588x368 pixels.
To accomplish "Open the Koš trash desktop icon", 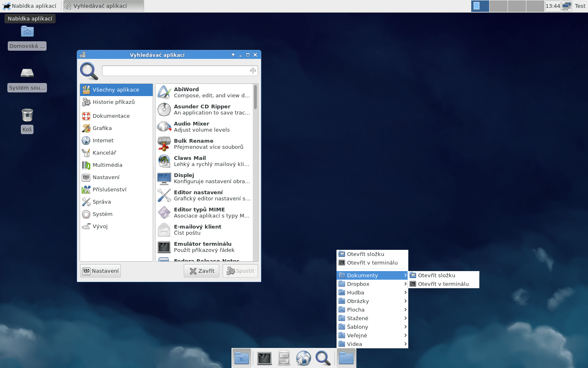I will [27, 116].
